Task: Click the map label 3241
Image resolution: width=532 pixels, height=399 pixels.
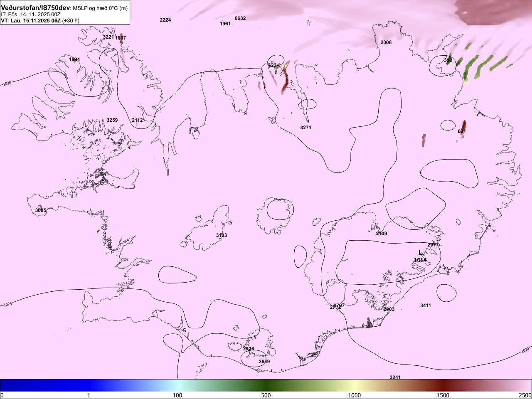Action: (395, 377)
